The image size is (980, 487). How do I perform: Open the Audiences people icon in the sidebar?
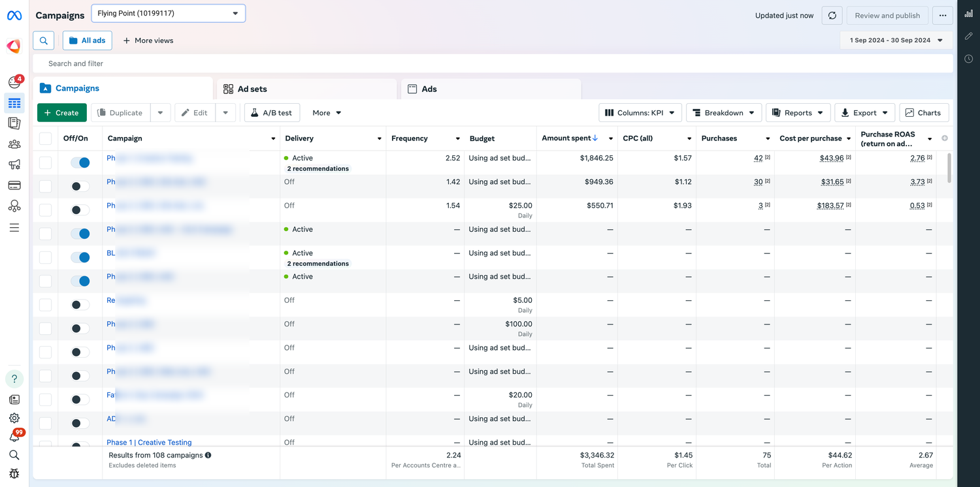click(x=14, y=144)
